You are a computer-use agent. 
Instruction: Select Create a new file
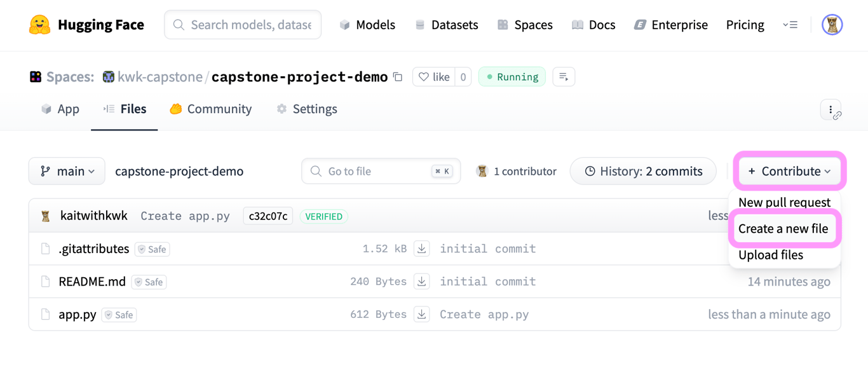783,228
